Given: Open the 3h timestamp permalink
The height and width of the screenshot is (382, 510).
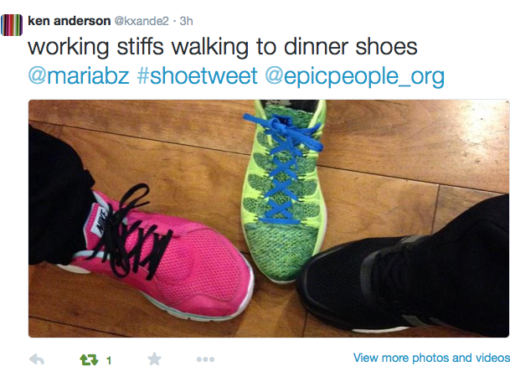Looking at the screenshot, I should 186,21.
